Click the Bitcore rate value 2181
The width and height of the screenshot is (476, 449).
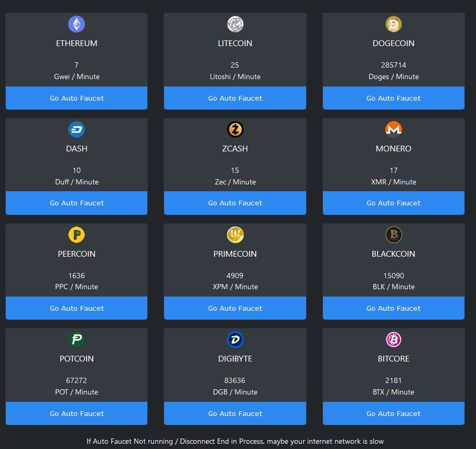[x=393, y=380]
